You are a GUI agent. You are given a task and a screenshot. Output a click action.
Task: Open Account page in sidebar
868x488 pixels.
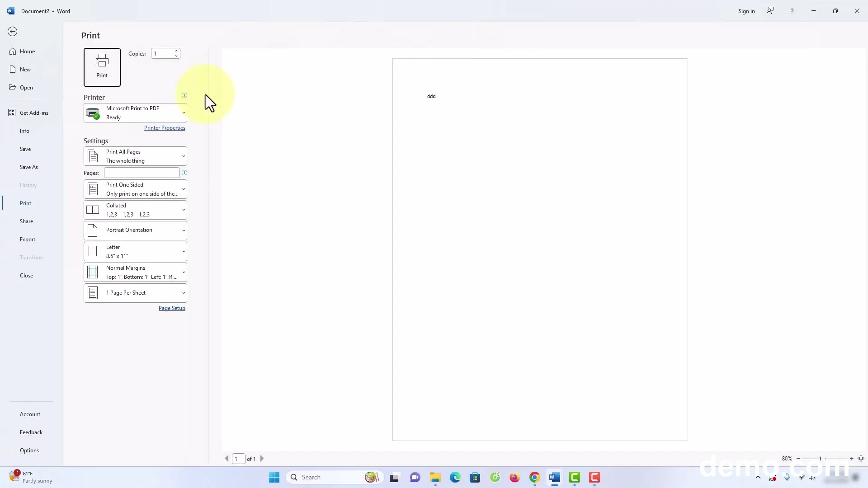point(30,414)
